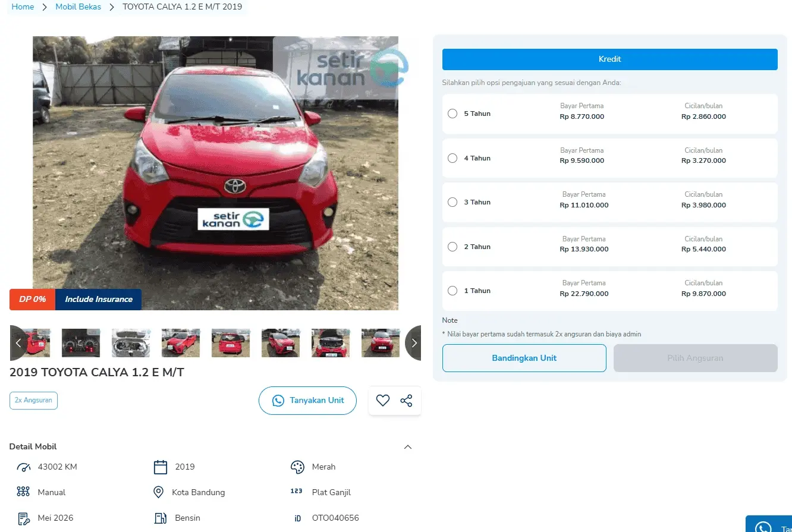Click the Tanyakan Unit WhatsApp button
The width and height of the screenshot is (792, 532).
[x=307, y=401]
